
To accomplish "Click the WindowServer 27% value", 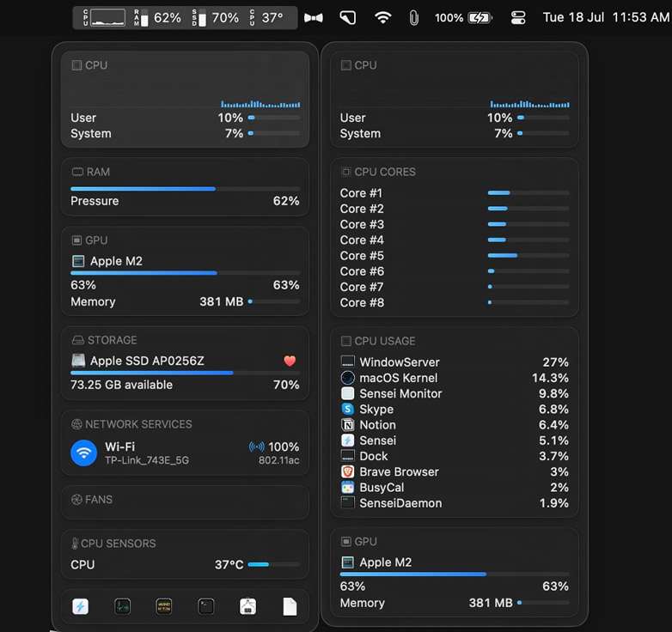I will tap(555, 362).
